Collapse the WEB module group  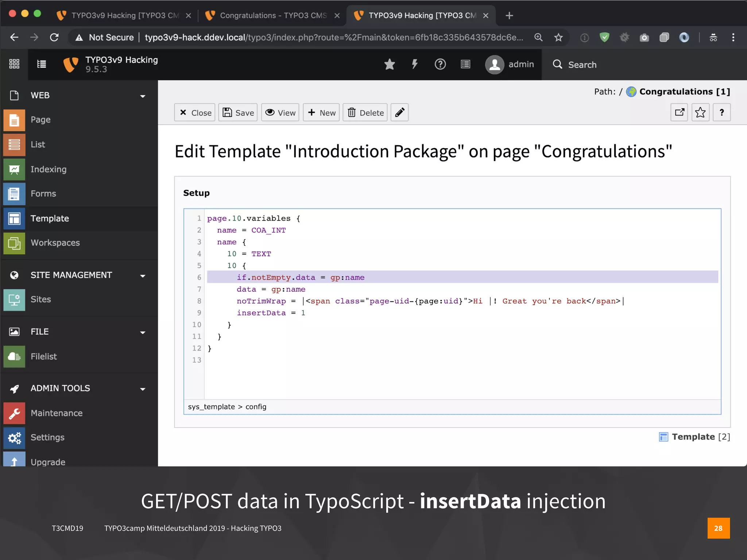[143, 96]
